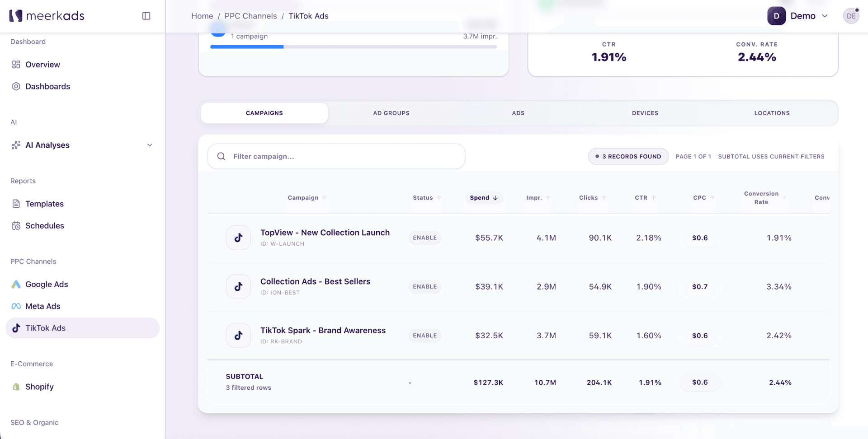Click the search magnifier icon
Image resolution: width=868 pixels, height=439 pixels.
pos(221,156)
